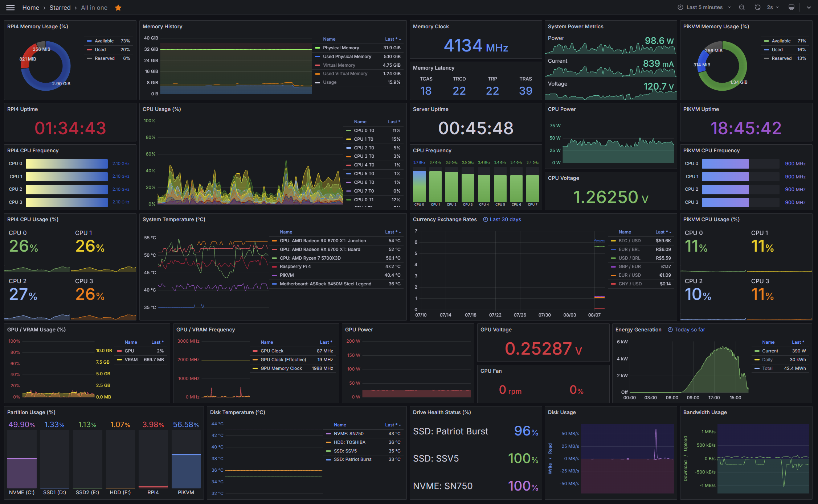Click the RPI4 Uptime value 01:34:43
Screen dimensions: 818x504
point(70,128)
